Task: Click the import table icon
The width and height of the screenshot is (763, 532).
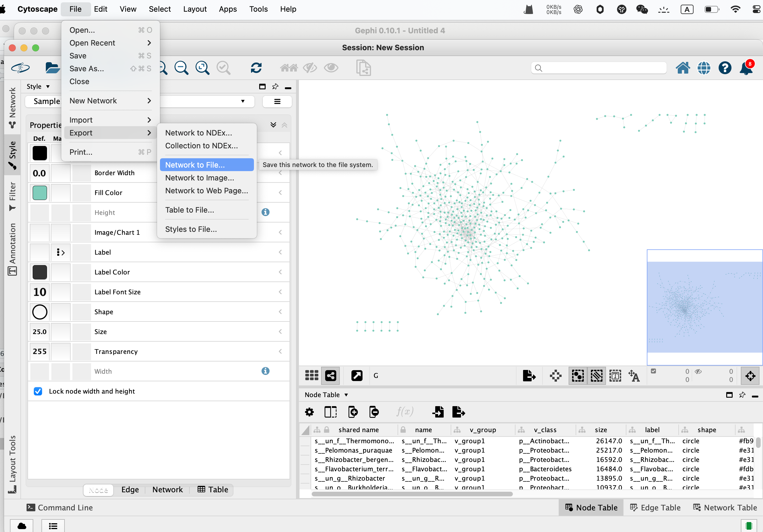Action: pyautogui.click(x=438, y=412)
